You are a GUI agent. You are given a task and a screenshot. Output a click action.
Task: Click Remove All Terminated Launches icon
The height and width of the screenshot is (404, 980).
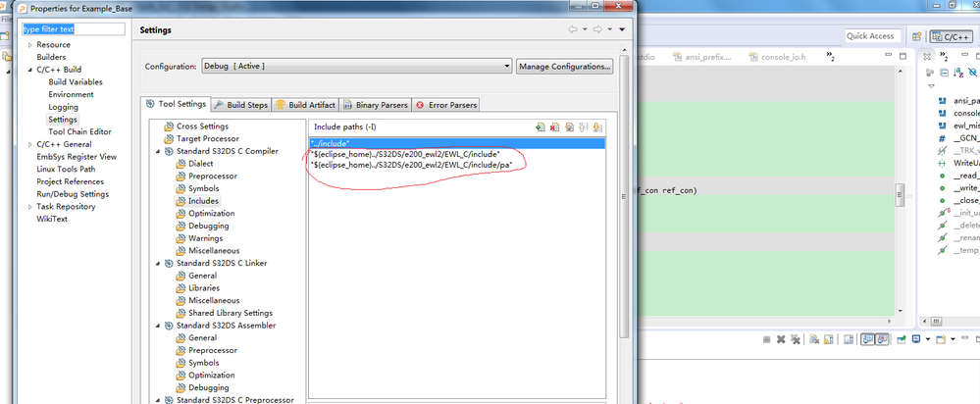click(795, 339)
